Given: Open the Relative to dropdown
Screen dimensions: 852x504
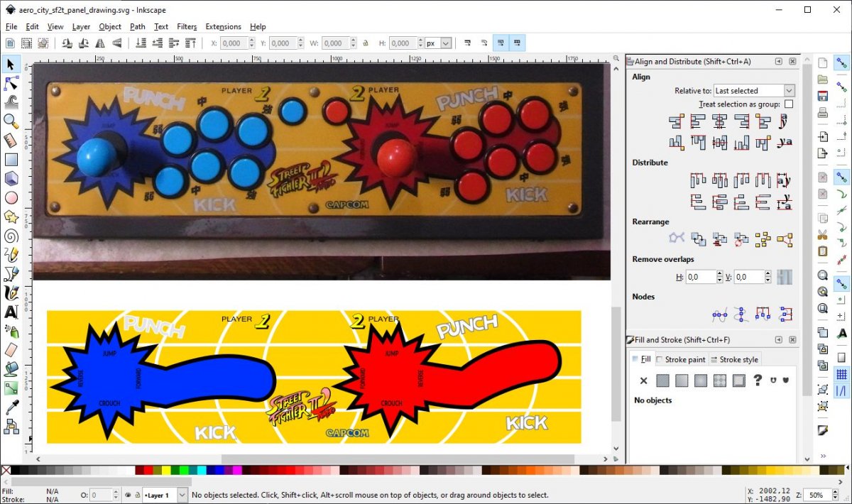Looking at the screenshot, I should pos(754,91).
